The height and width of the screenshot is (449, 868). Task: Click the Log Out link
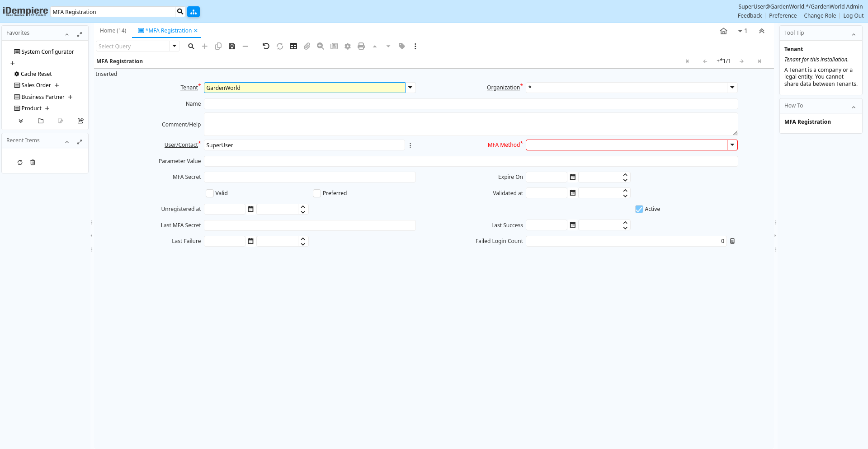[x=853, y=16]
